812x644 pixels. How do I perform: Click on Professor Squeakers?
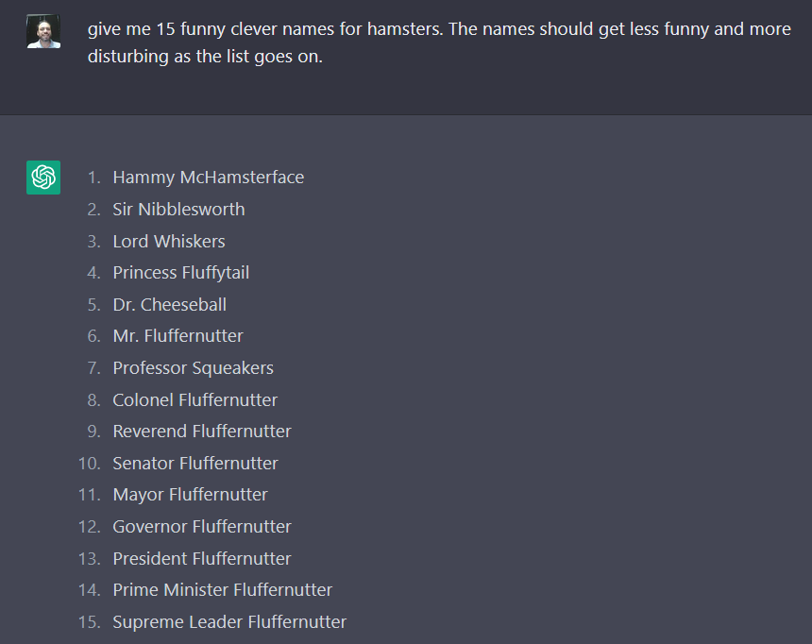(x=194, y=368)
